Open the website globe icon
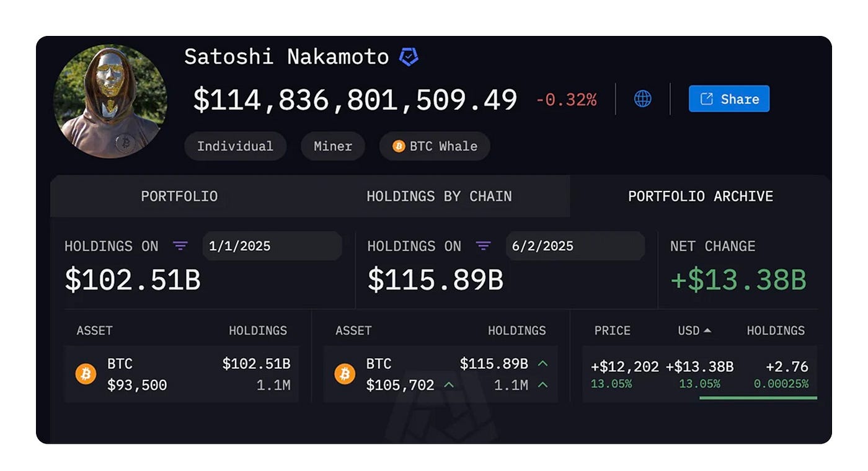This screenshot has width=868, height=471. tap(642, 99)
